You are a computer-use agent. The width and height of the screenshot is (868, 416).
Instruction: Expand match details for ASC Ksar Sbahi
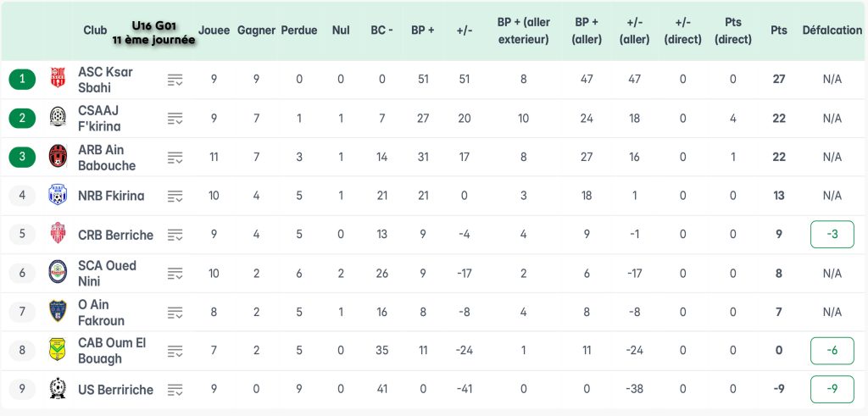click(175, 80)
